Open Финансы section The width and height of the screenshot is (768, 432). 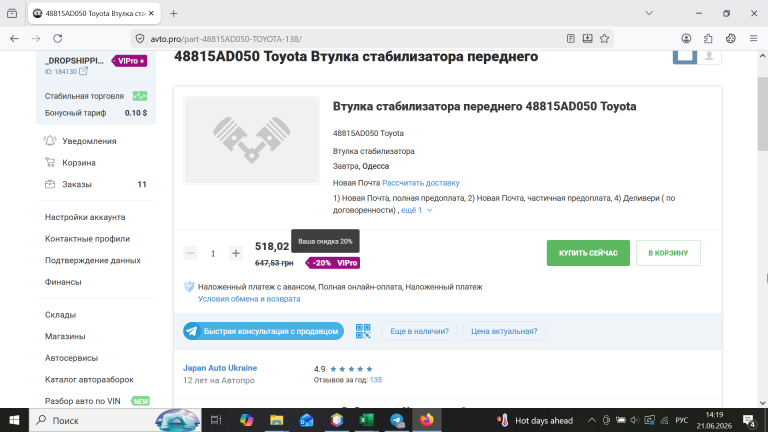(63, 282)
